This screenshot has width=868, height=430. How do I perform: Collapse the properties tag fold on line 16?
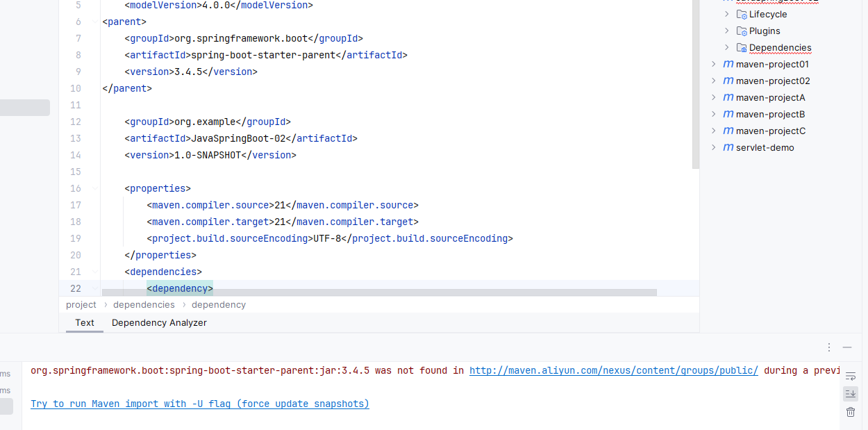point(94,188)
